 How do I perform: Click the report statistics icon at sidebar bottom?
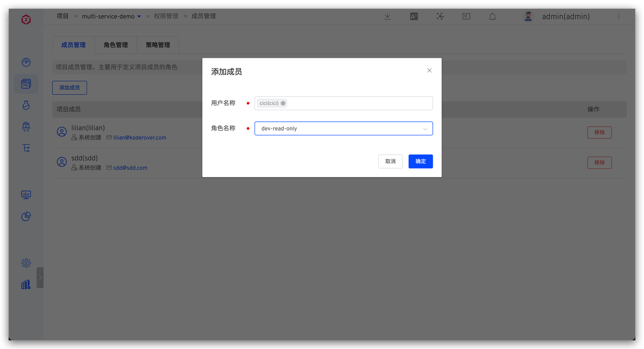tap(26, 284)
